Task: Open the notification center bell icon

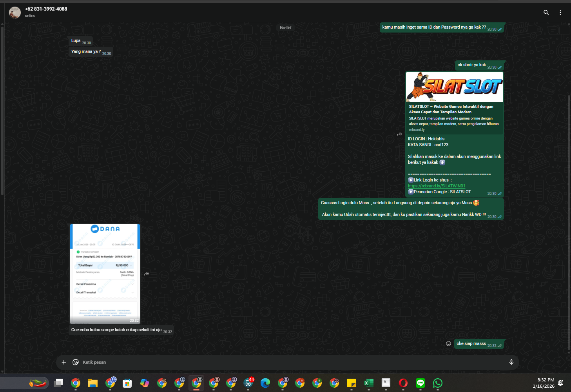Action: [x=561, y=383]
